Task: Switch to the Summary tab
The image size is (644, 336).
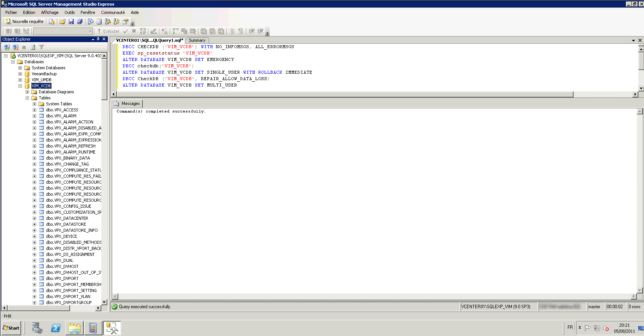Action: click(197, 40)
